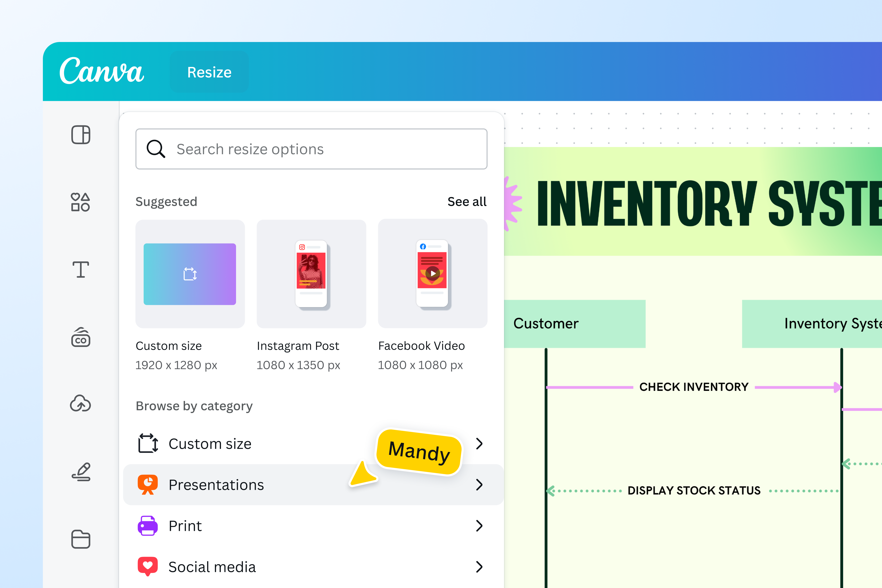Select the Facebook Video thumbnail
This screenshot has width=882, height=588.
click(433, 274)
